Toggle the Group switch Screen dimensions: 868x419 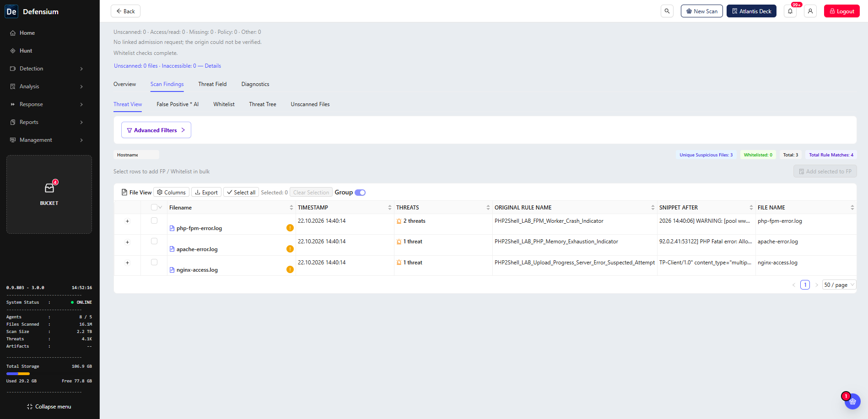tap(360, 193)
